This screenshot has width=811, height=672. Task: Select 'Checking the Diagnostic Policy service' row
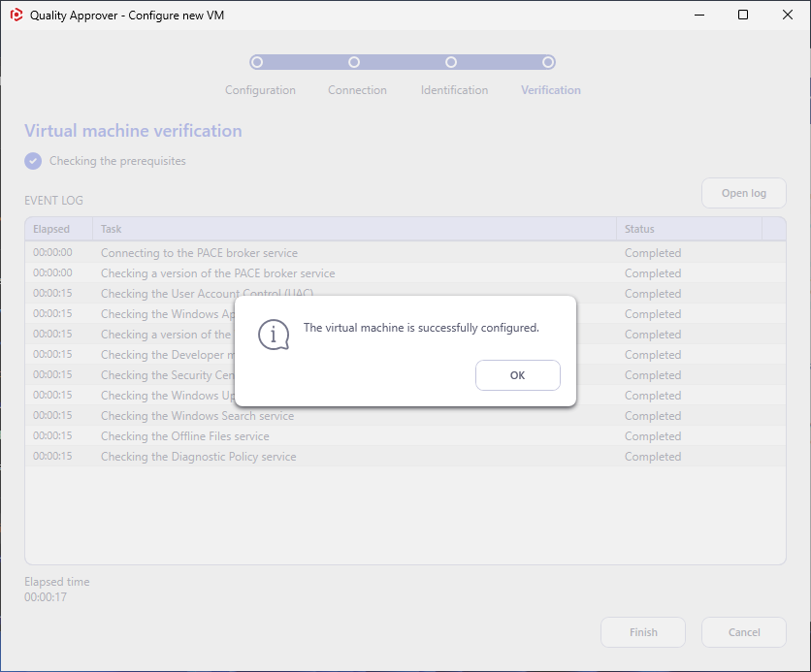[405, 457]
